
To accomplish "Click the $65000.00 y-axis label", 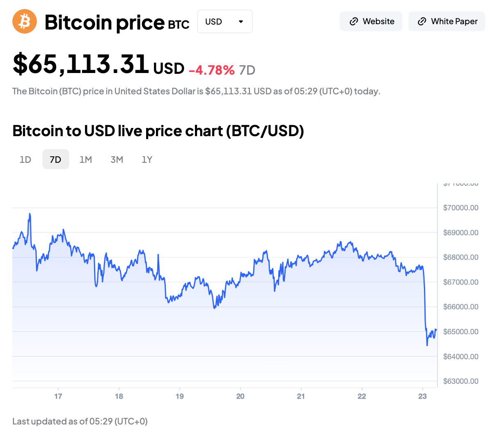I will tap(460, 331).
